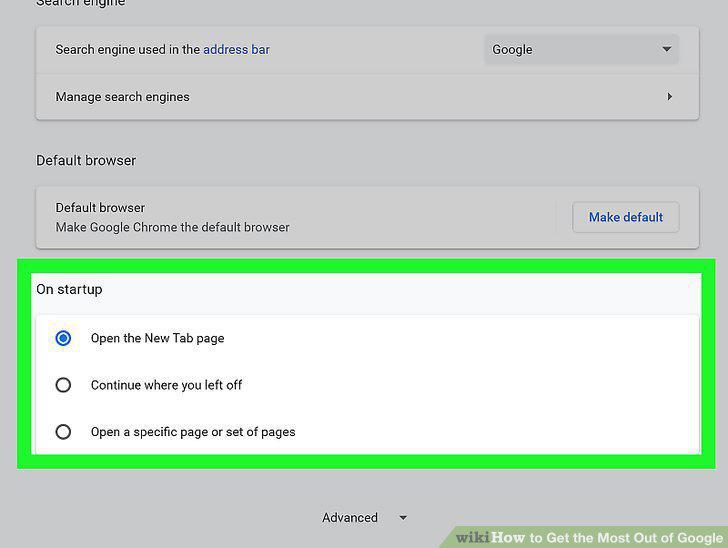
Task: Click Make Google Chrome the default browser text
Action: (x=172, y=227)
